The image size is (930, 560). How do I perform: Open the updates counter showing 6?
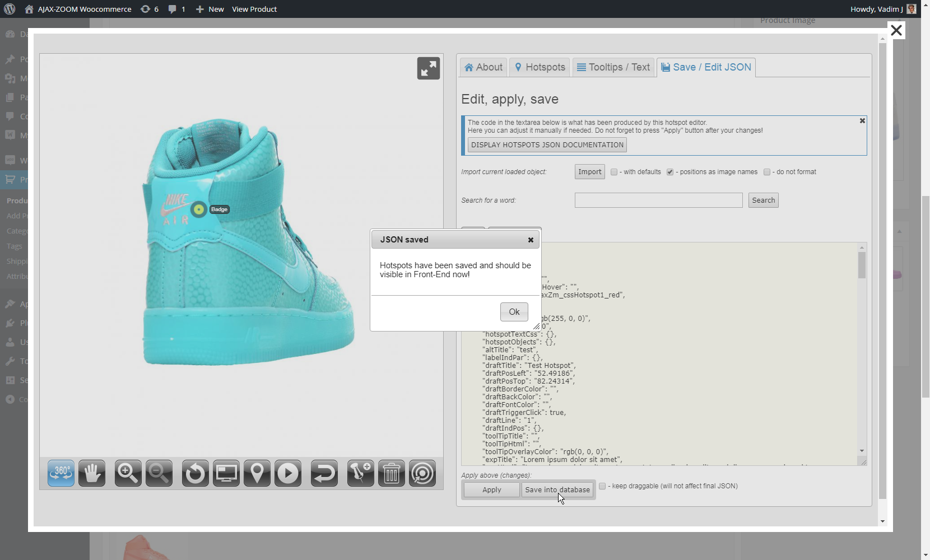tap(150, 9)
